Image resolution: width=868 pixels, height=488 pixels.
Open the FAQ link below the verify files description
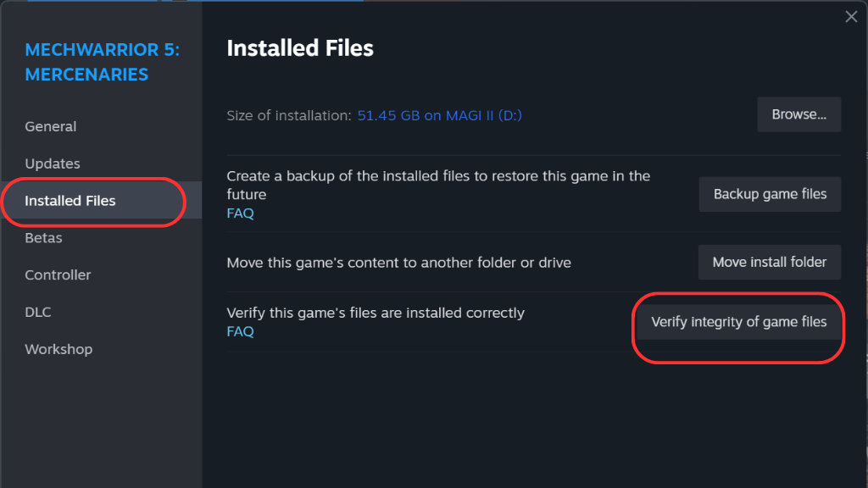click(x=240, y=331)
